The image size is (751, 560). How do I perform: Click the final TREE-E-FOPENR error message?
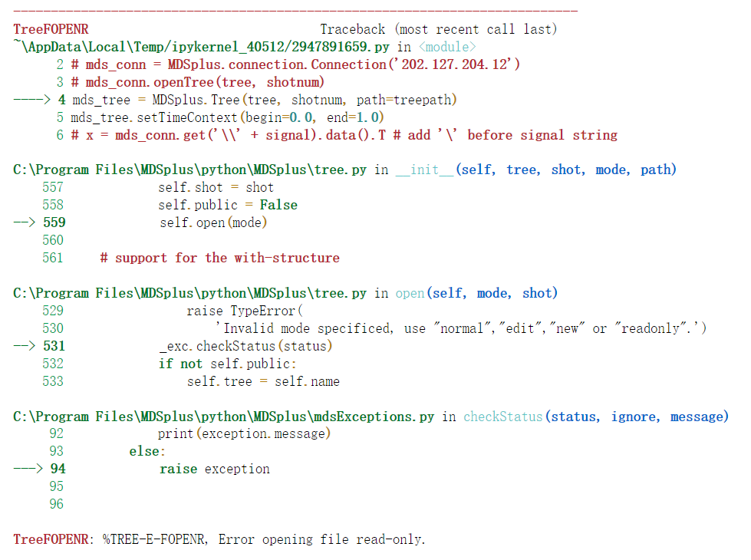[x=222, y=539]
